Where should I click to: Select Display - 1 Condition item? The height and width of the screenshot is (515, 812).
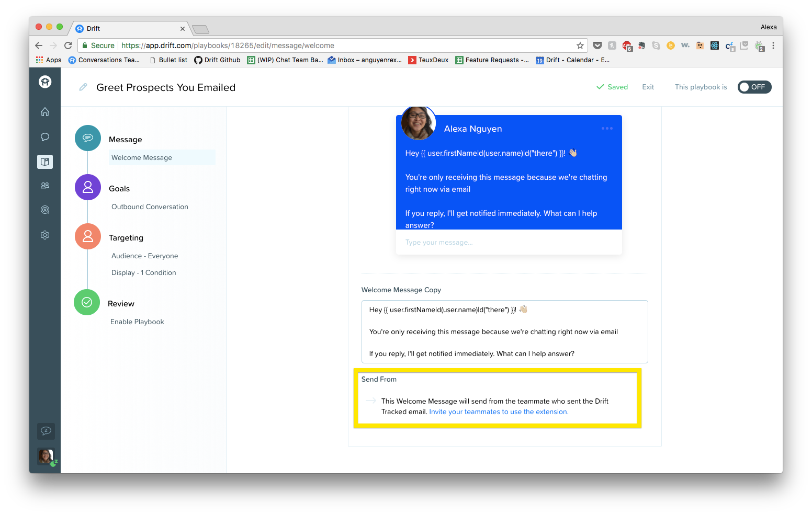point(144,272)
